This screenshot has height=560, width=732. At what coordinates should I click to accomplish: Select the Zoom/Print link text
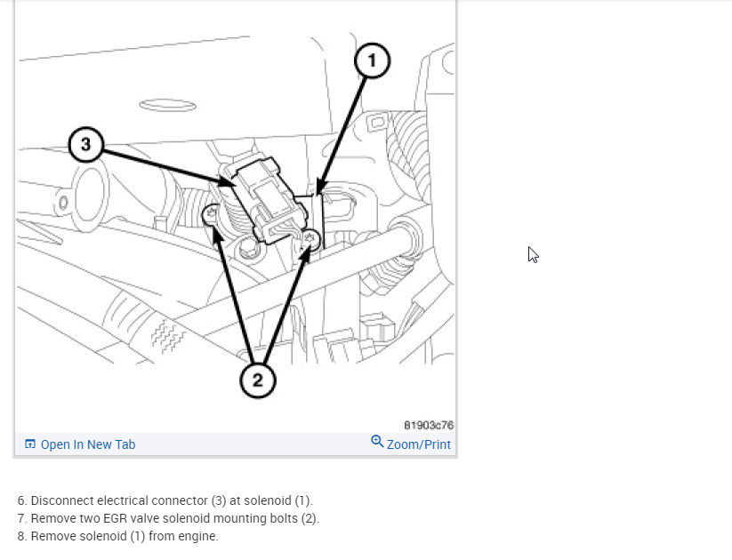point(419,444)
